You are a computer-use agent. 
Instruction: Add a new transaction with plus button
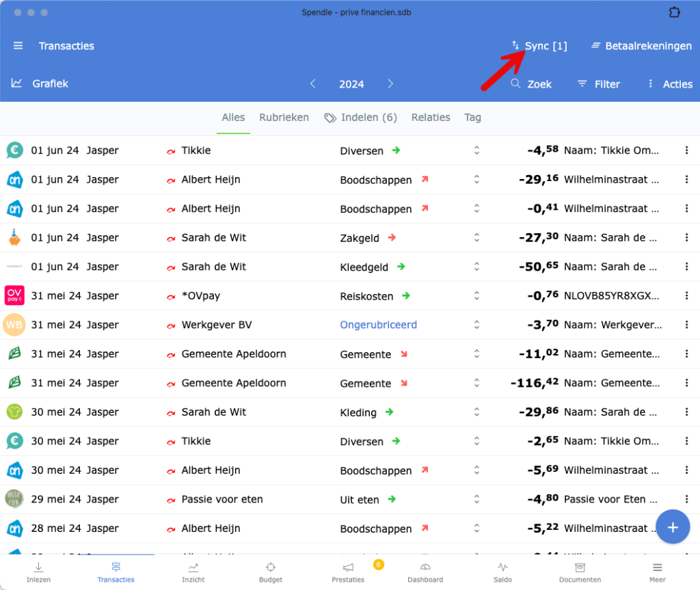(673, 527)
